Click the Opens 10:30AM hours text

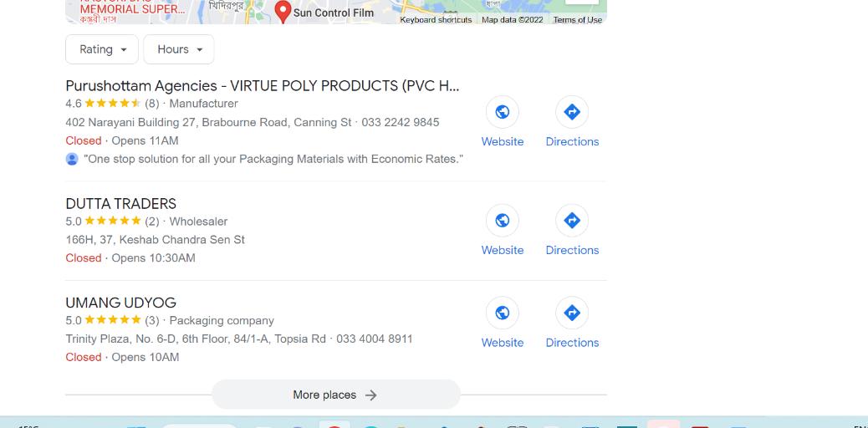pos(153,258)
